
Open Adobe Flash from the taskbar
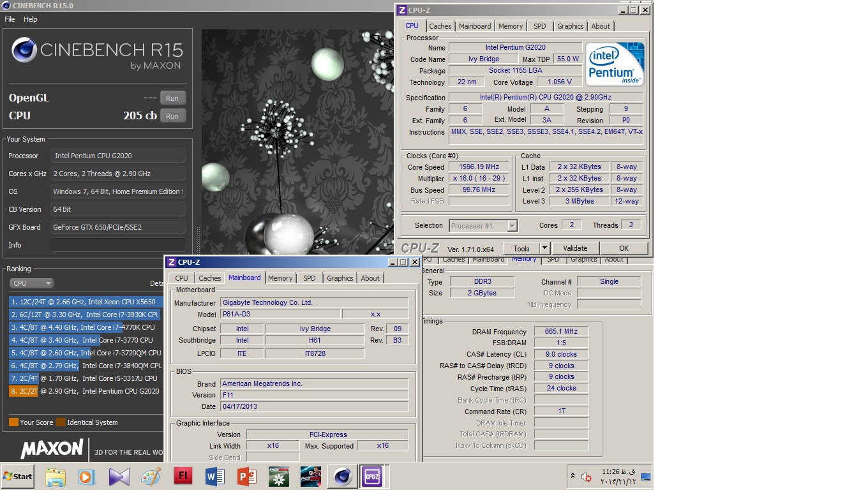(183, 477)
